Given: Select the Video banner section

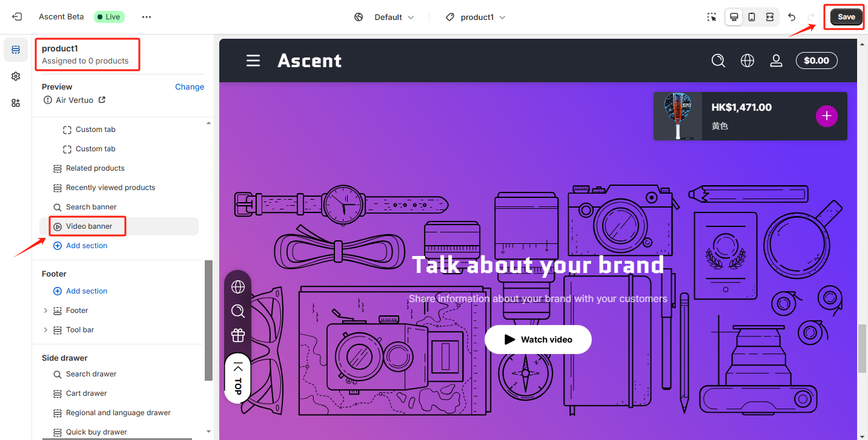Looking at the screenshot, I should coord(89,226).
